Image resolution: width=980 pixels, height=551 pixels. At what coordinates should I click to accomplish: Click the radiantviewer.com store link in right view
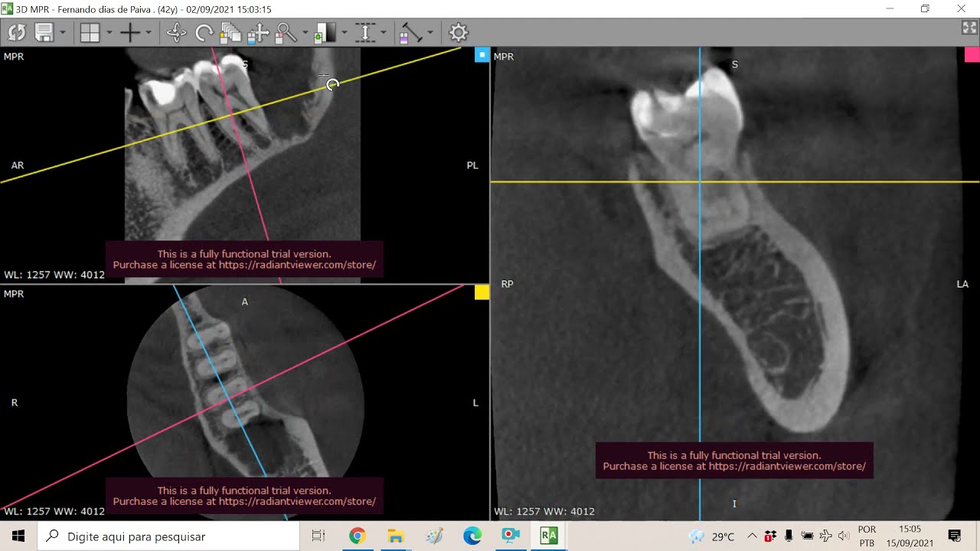[x=787, y=466]
